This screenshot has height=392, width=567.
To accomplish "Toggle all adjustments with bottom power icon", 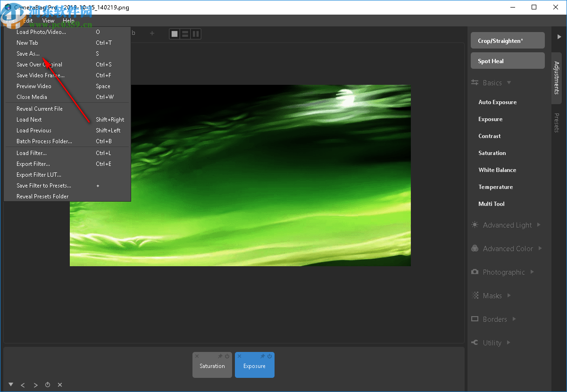I will 48,385.
